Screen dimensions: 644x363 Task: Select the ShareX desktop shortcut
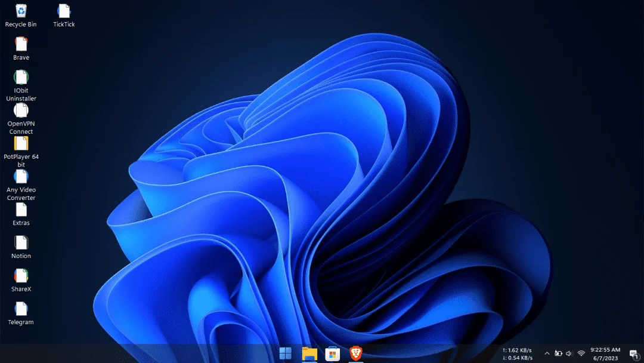point(21,281)
